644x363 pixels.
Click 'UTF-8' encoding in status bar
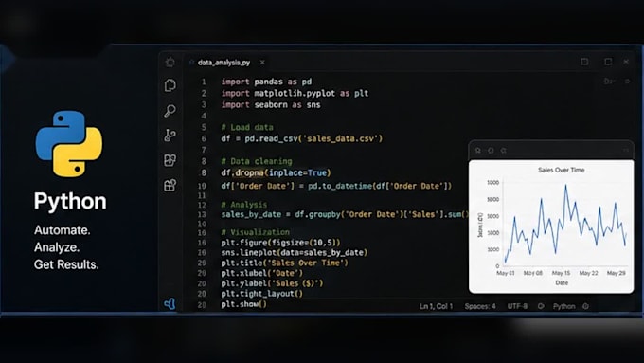coord(517,306)
